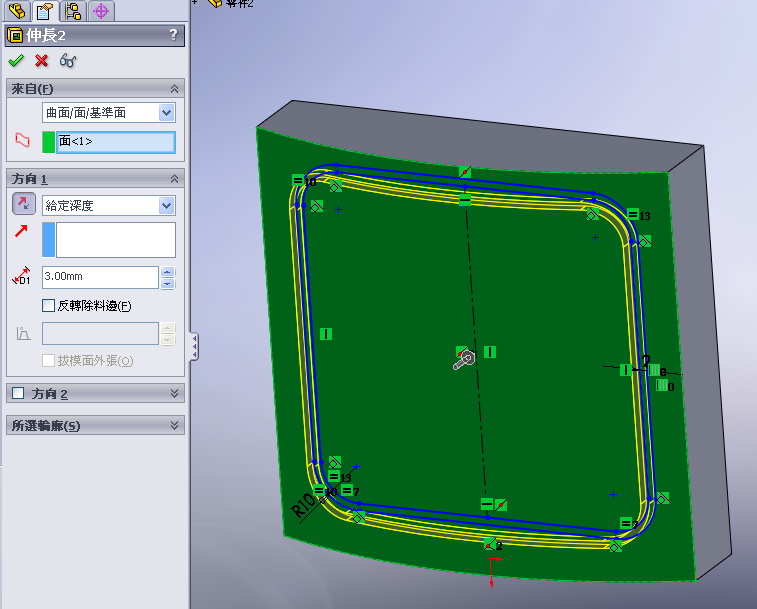The height and width of the screenshot is (609, 757).
Task: Click the empty extrude direction selection box
Action: pyautogui.click(x=116, y=240)
